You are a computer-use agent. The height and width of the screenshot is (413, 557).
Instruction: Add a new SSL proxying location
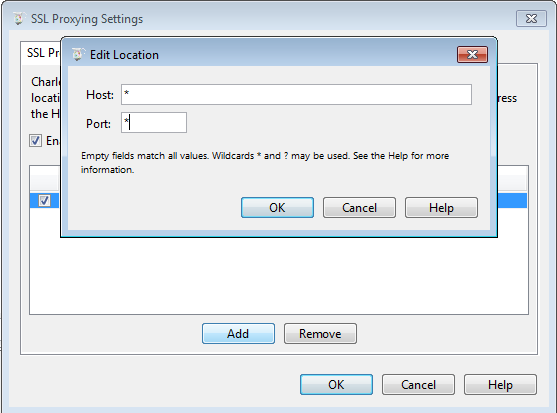tap(238, 333)
